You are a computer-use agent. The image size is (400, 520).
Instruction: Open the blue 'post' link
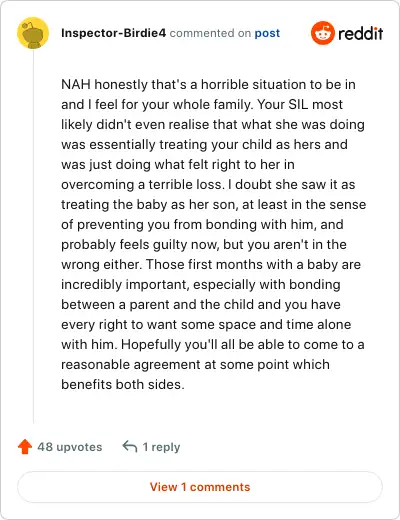pos(267,33)
